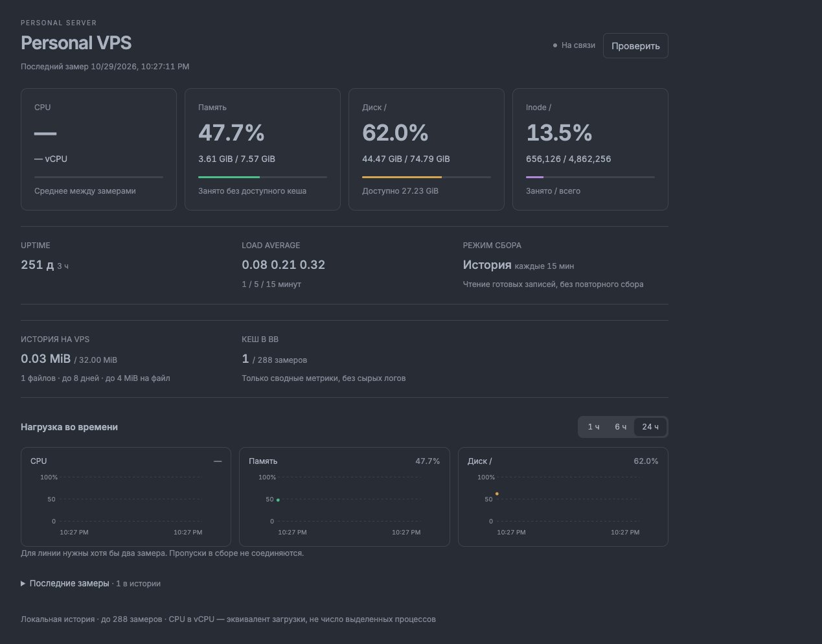Click the 62.0% disk value in the Диск / card

pos(395,133)
